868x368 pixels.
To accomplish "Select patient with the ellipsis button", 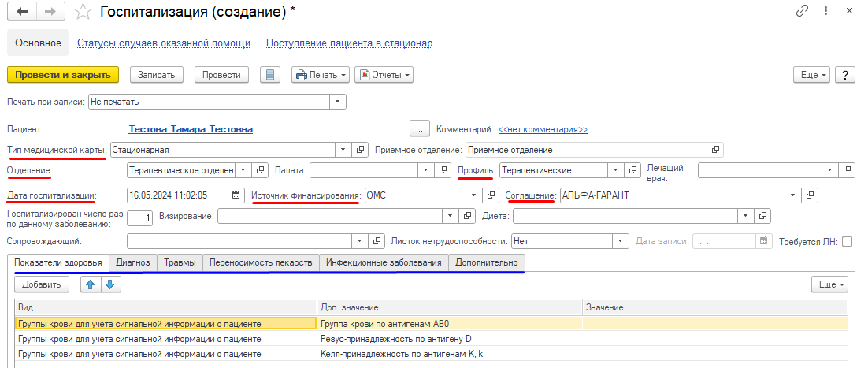I will coord(420,128).
